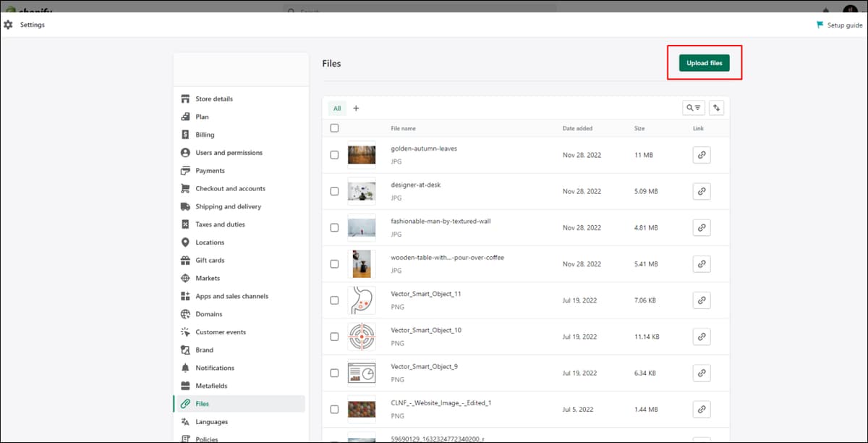
Task: Check the Vector_Smart_Object_9 checkbox
Action: 334,373
